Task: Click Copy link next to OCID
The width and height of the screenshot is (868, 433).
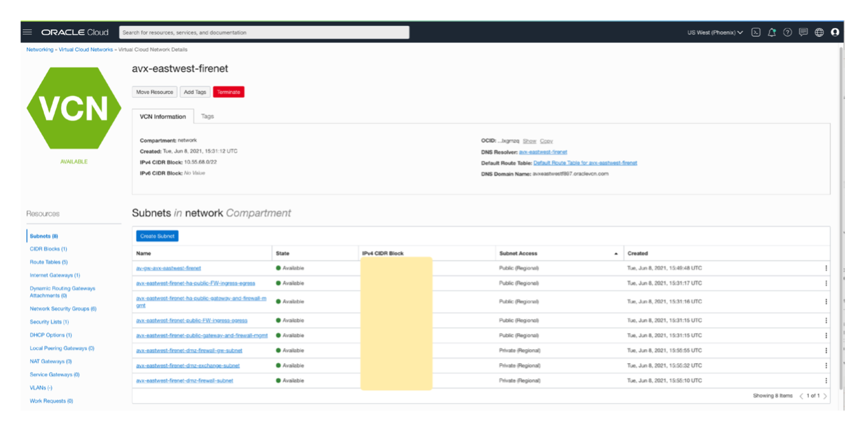Action: pyautogui.click(x=546, y=141)
